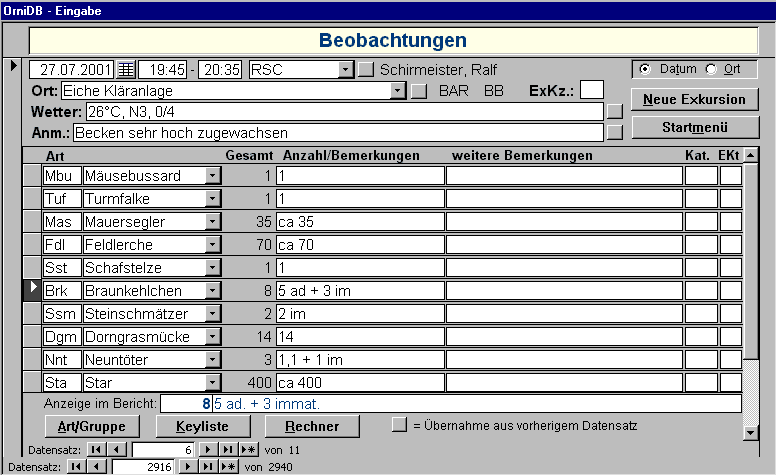776x475 pixels.
Task: Open the Startmenü
Action: click(x=694, y=127)
